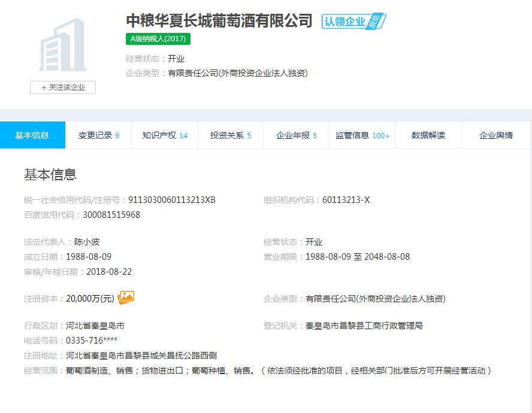
Task: Select establishment date 1988-08-09
Action: point(89,257)
